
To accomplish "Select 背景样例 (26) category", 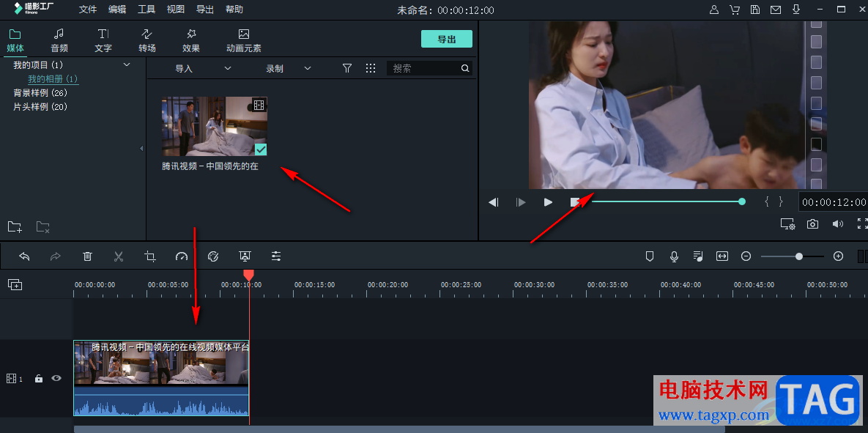I will 40,93.
